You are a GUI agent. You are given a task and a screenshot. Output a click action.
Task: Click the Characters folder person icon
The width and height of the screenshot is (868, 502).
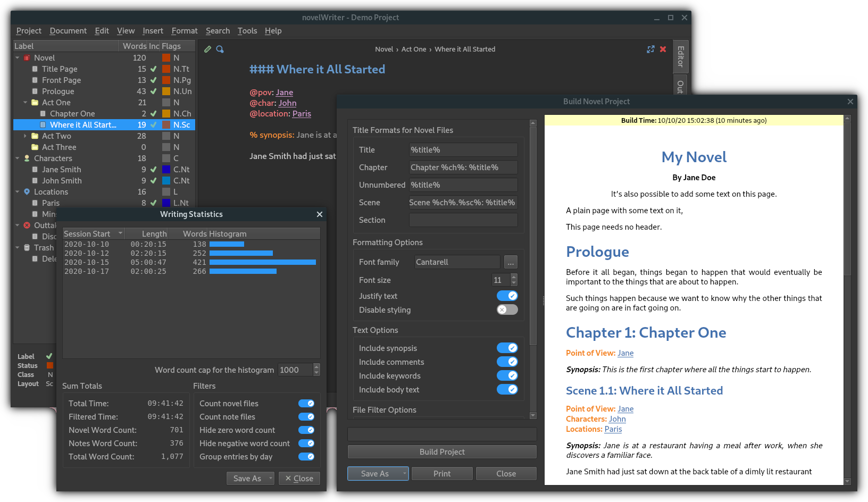pyautogui.click(x=27, y=158)
